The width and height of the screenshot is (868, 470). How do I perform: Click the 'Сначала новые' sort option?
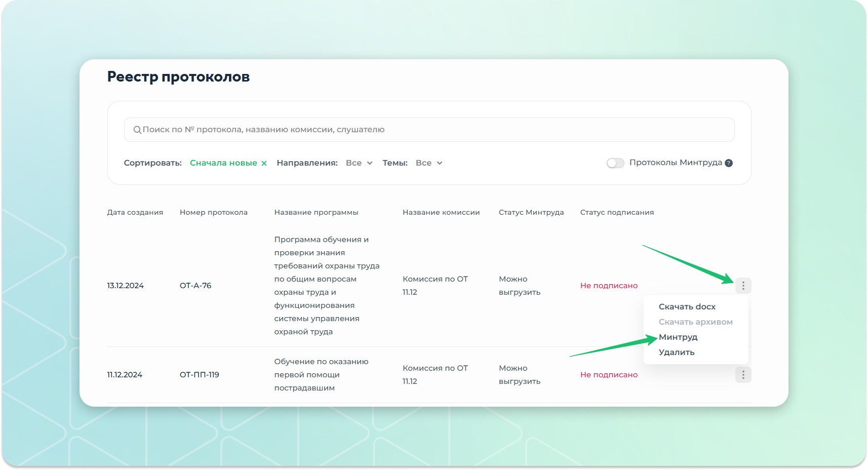(x=223, y=163)
